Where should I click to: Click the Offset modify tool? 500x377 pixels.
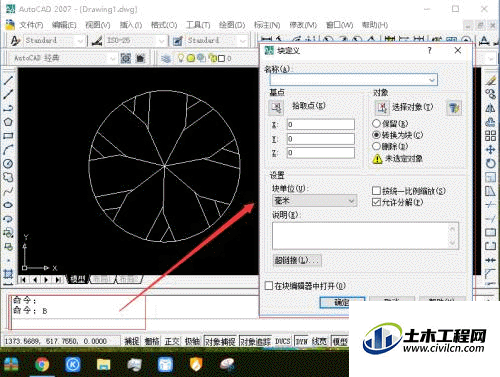(490, 122)
